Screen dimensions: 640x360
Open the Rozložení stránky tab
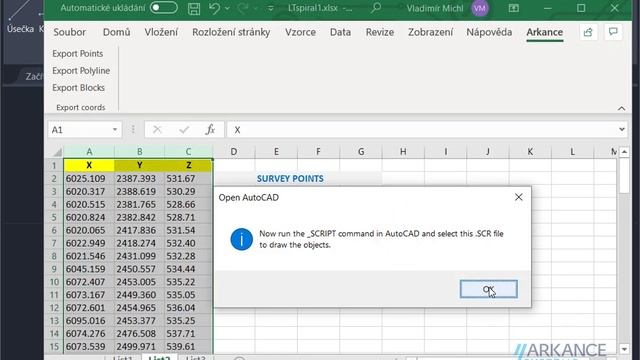point(231,32)
